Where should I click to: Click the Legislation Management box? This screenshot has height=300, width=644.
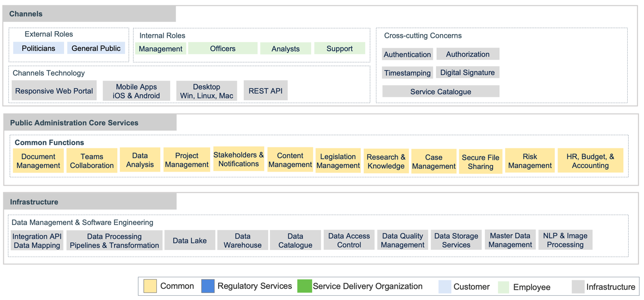338,161
